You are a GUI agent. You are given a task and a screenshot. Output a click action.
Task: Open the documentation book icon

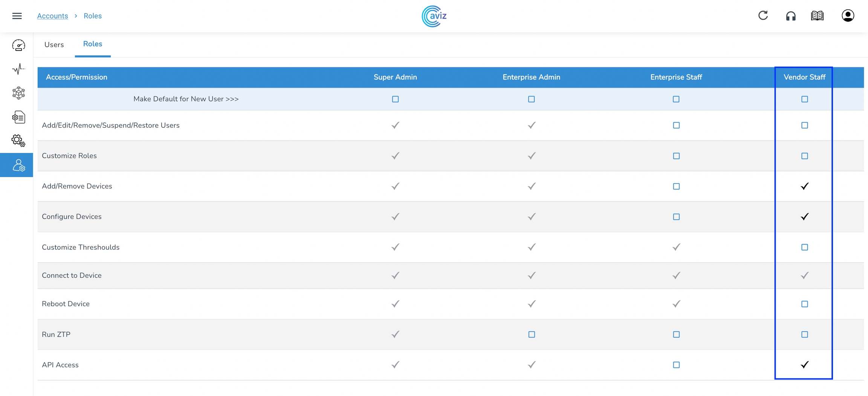point(817,16)
